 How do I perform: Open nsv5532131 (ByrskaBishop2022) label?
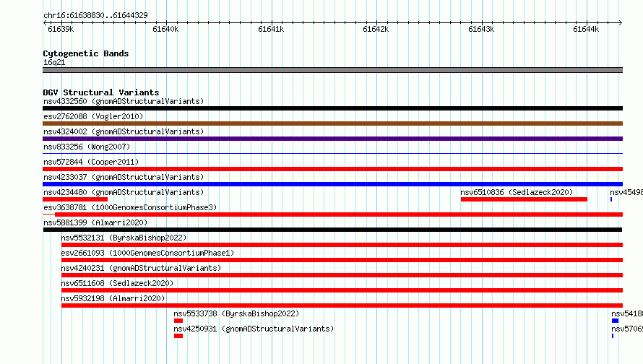pos(124,238)
